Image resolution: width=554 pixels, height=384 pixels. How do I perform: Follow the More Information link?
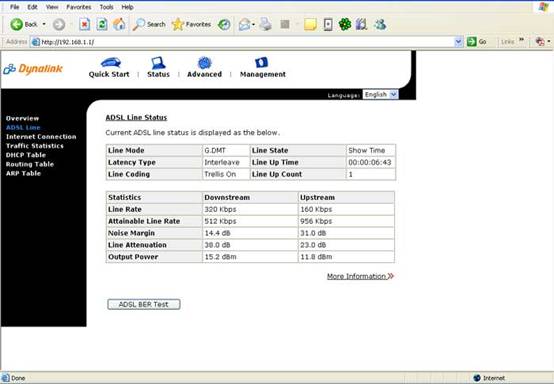tap(360, 276)
